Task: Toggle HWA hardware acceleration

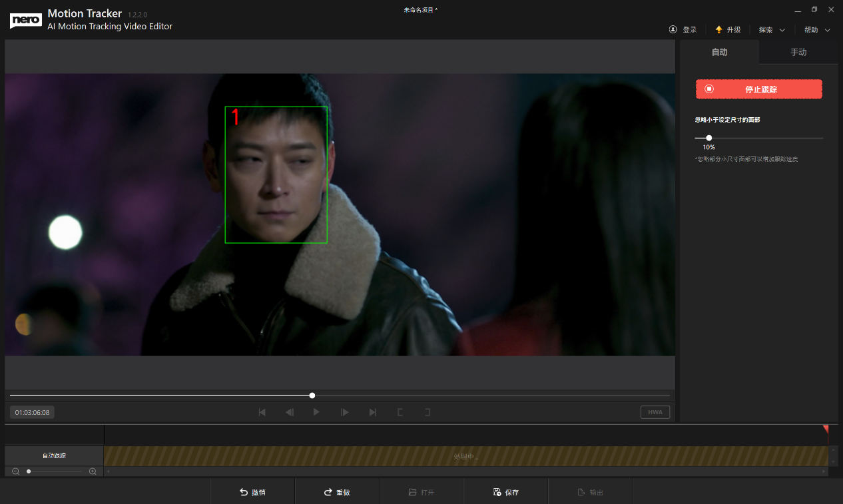Action: point(655,412)
